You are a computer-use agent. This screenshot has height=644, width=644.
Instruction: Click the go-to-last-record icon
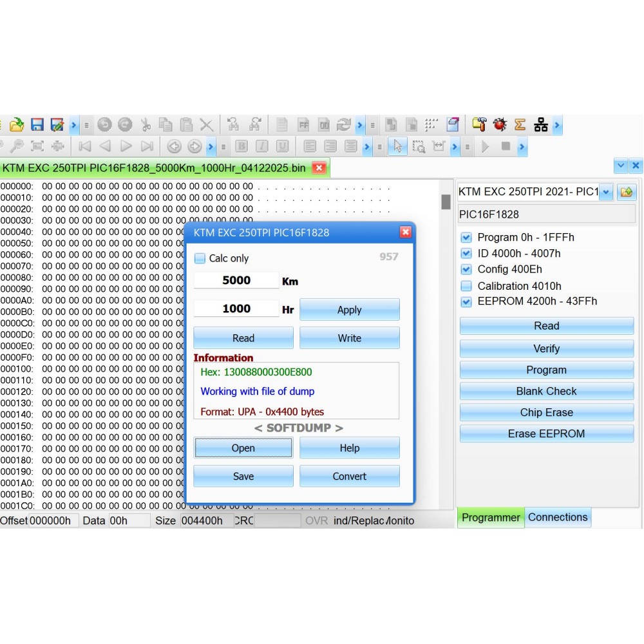147,146
